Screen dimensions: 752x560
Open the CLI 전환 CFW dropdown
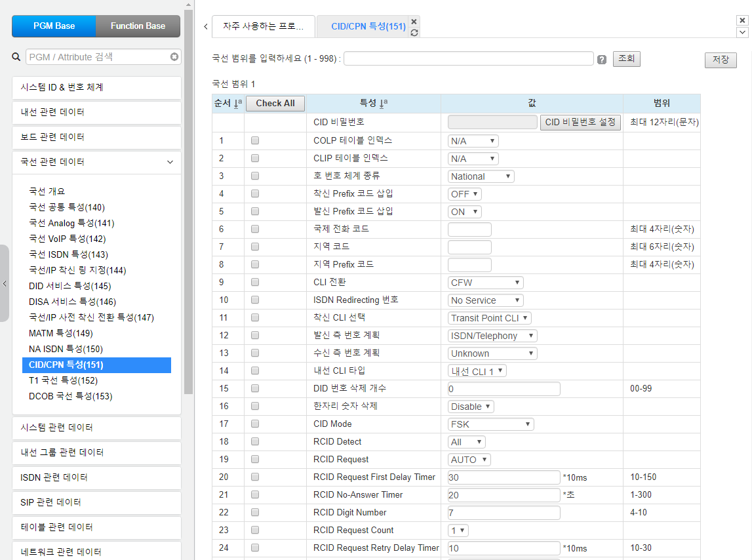[x=485, y=283]
